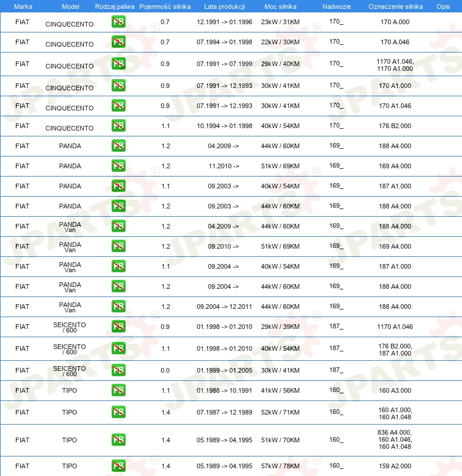Click the fuel icon in the 09.2004 -> 12.2011 row
The width and height of the screenshot is (462, 476).
coord(119,306)
